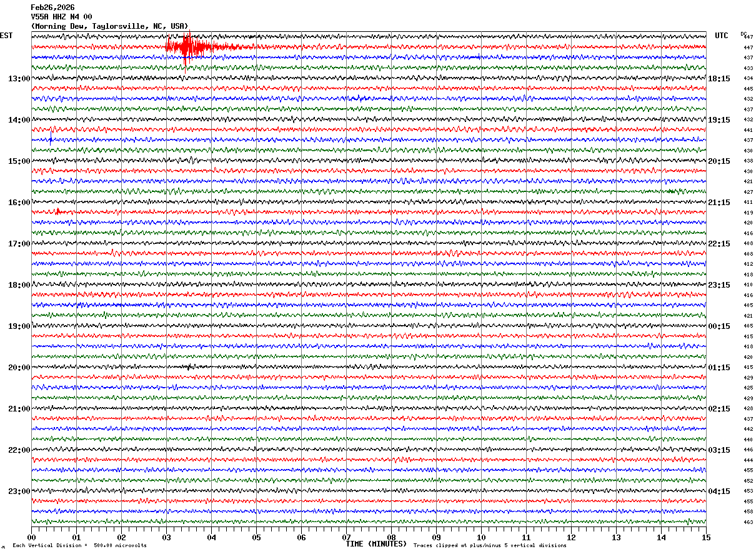Select the 18:15 UTC time label

pos(719,79)
